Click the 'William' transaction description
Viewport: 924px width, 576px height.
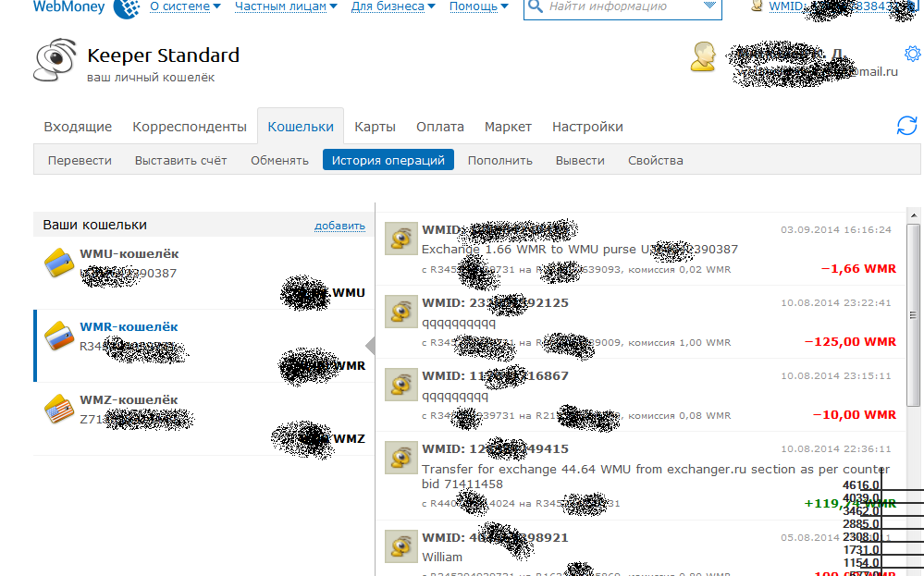442,558
